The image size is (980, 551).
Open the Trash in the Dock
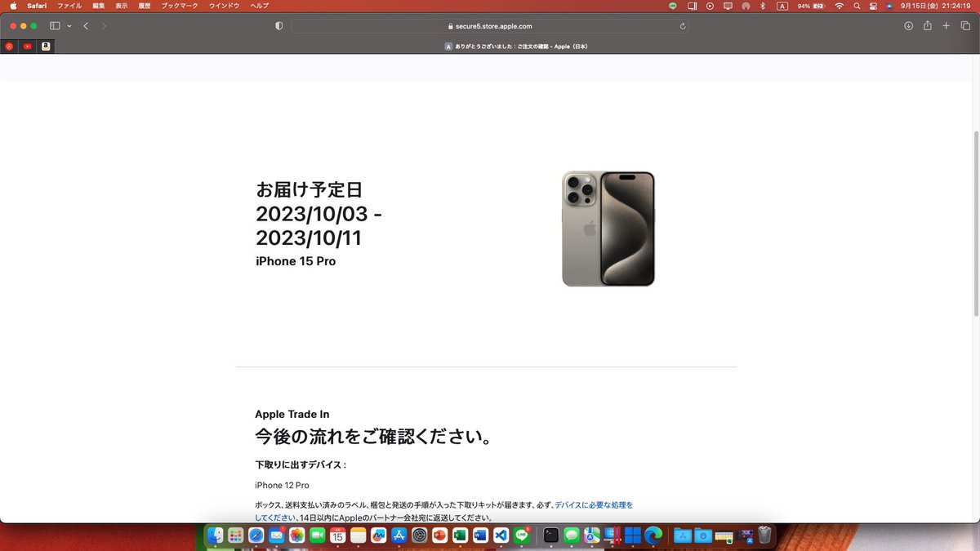764,535
